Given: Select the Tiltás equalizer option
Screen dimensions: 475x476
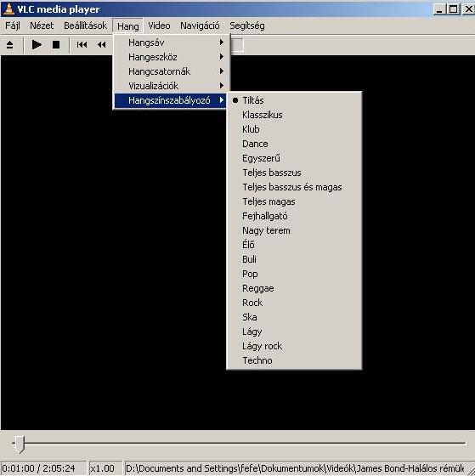Looking at the screenshot, I should click(294, 100).
